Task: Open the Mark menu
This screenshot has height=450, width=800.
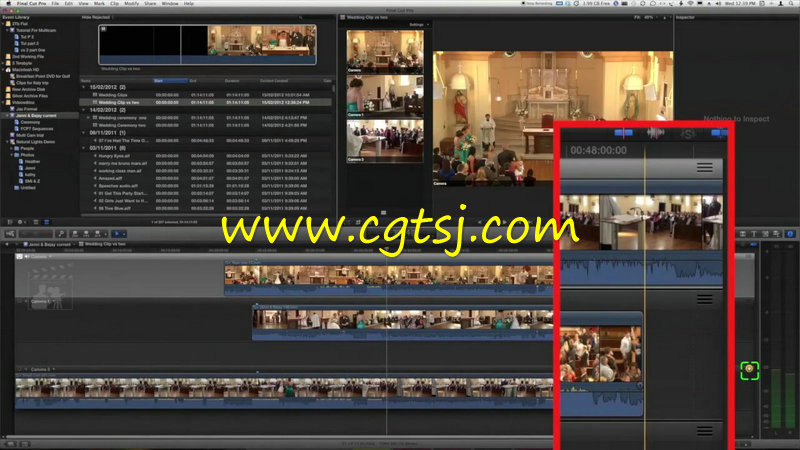Action: click(x=99, y=4)
